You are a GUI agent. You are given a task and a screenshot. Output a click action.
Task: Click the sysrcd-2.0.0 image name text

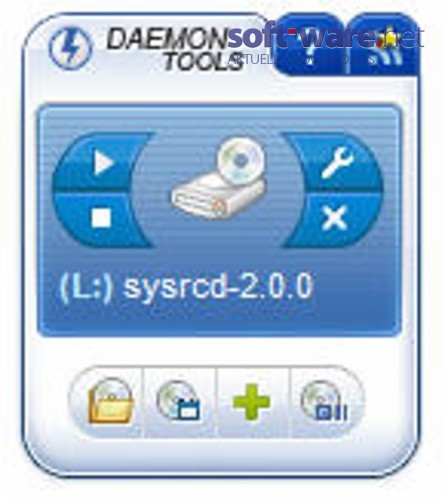(218, 286)
